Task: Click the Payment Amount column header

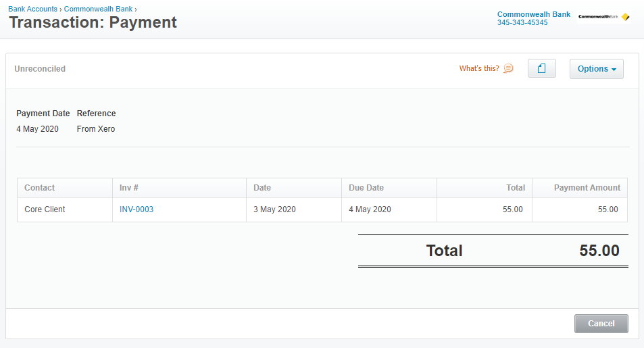Action: click(x=580, y=188)
